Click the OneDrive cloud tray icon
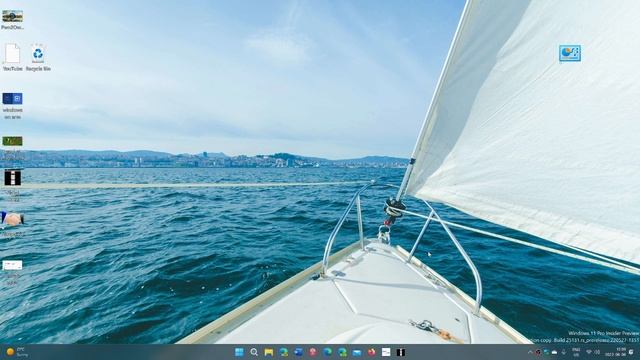The width and height of the screenshot is (640, 360). [x=554, y=352]
